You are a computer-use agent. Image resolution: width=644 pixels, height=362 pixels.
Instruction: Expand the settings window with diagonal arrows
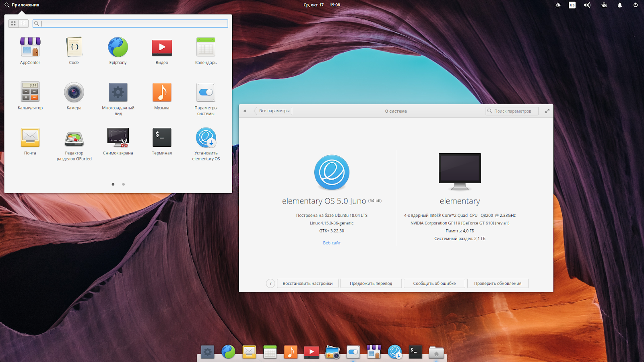pos(547,111)
